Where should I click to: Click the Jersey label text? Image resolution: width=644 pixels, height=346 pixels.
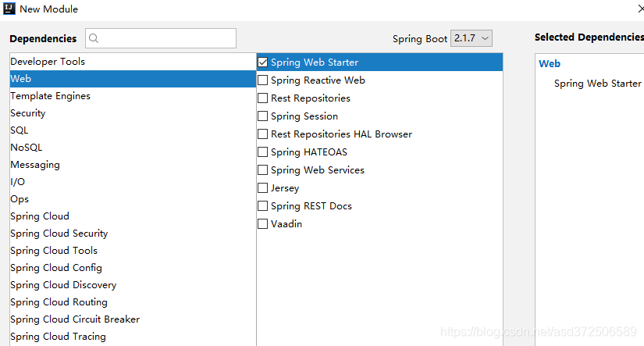[285, 188]
